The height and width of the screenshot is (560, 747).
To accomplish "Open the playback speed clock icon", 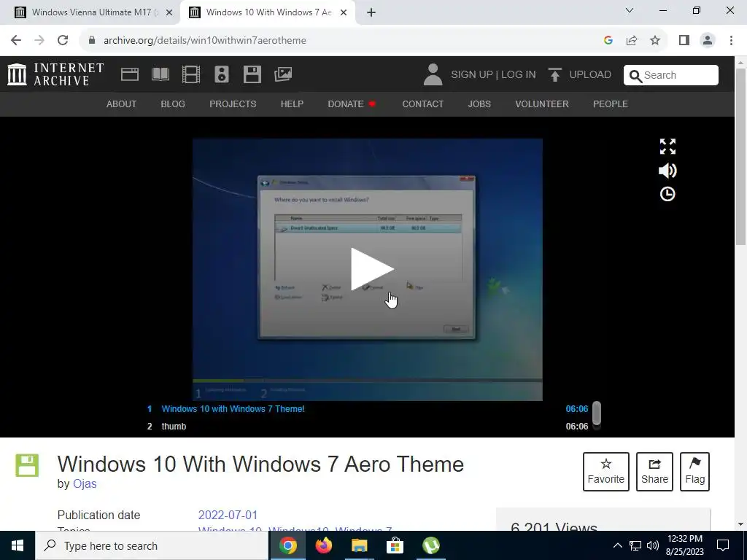I will 667,194.
